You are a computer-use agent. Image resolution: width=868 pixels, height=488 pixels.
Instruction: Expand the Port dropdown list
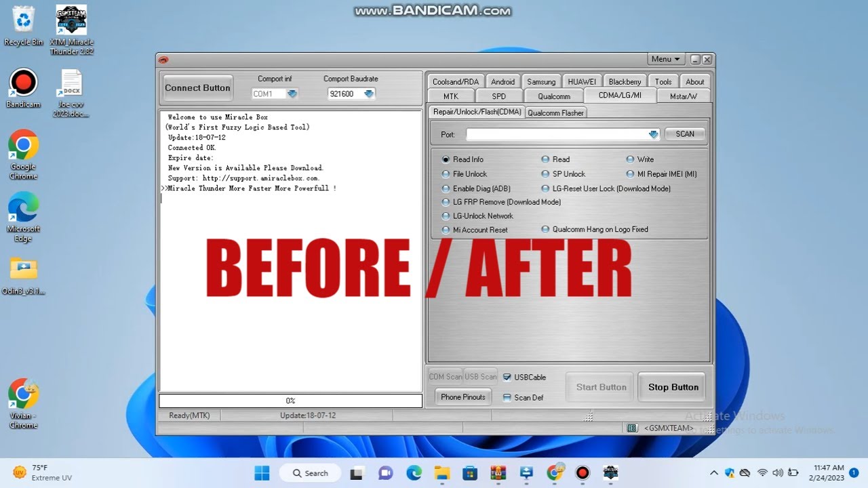(x=654, y=135)
